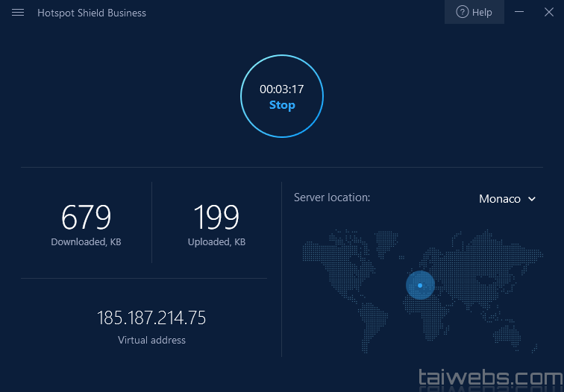
Task: Select the 679 downloaded value
Action: pyautogui.click(x=86, y=218)
